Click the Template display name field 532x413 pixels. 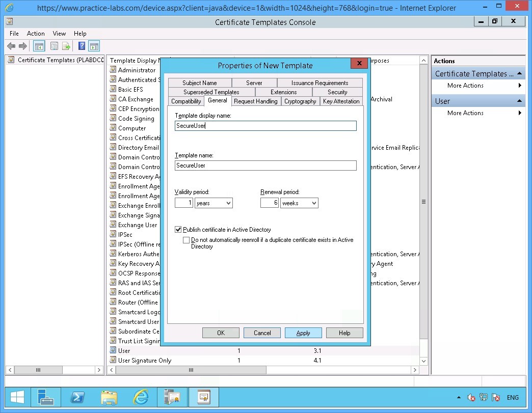(265, 126)
